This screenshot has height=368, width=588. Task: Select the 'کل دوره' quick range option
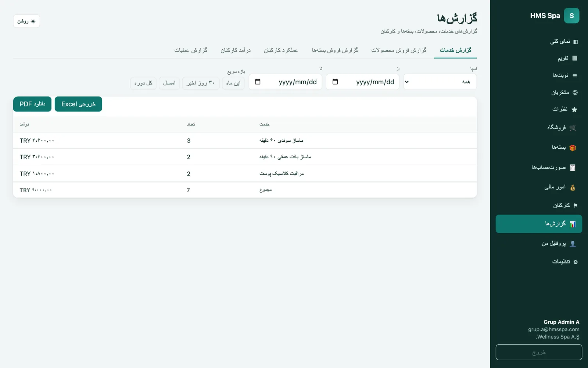pyautogui.click(x=143, y=83)
